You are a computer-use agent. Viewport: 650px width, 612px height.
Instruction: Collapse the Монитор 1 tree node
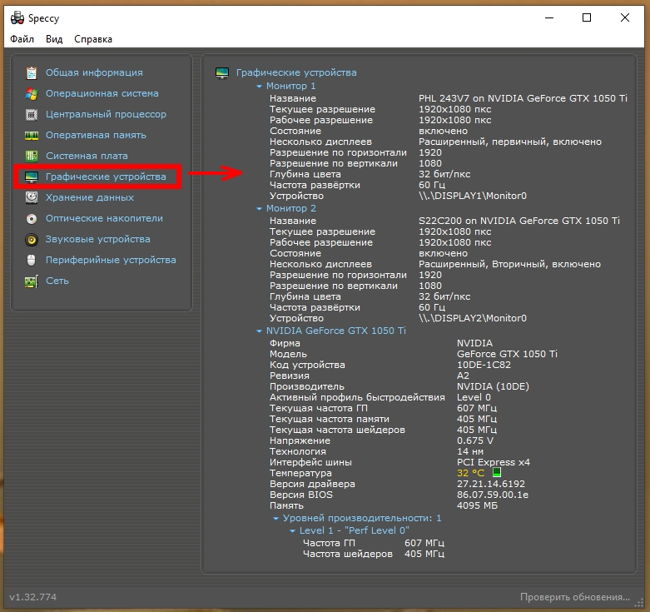click(x=259, y=86)
